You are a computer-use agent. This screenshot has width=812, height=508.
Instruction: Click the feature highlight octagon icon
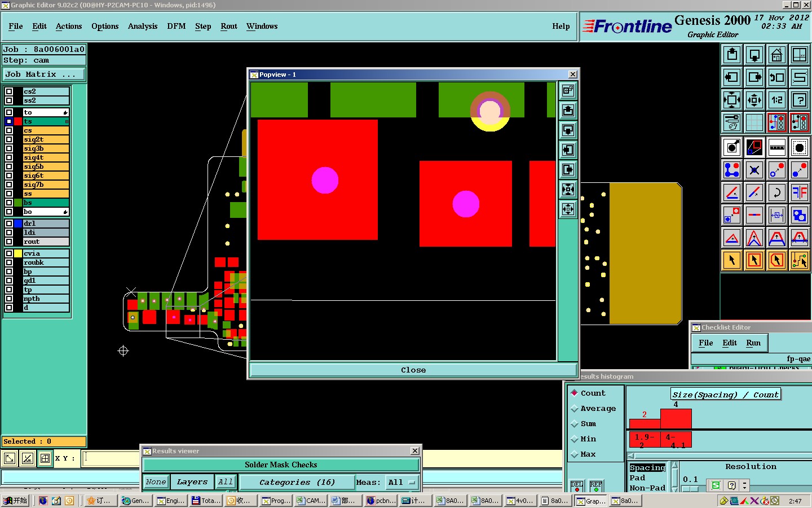800,147
